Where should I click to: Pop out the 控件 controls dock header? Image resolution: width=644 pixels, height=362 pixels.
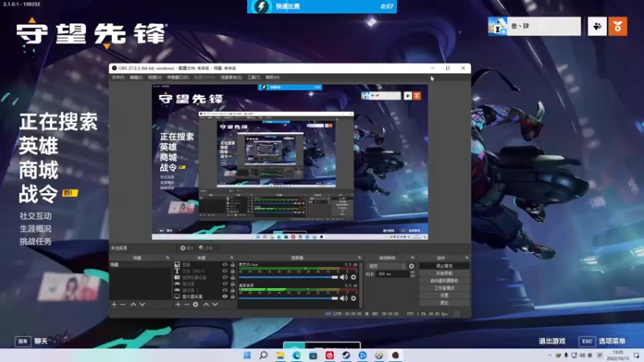click(467, 257)
